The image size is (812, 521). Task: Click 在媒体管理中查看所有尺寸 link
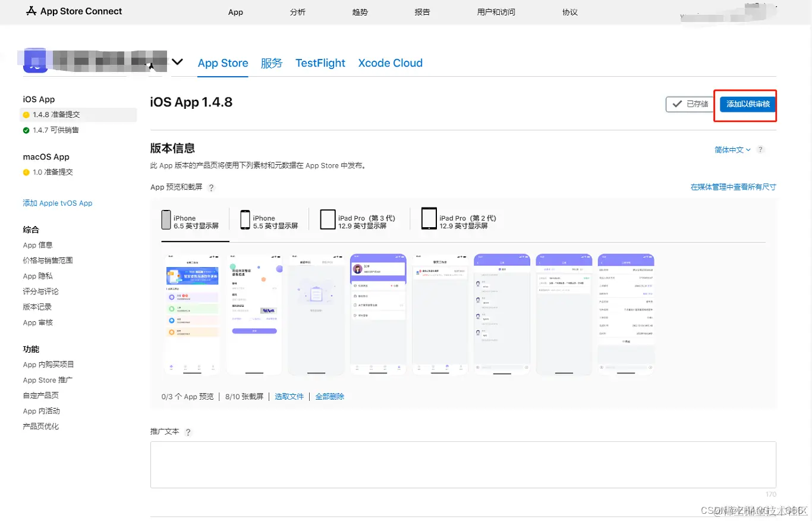pos(734,187)
